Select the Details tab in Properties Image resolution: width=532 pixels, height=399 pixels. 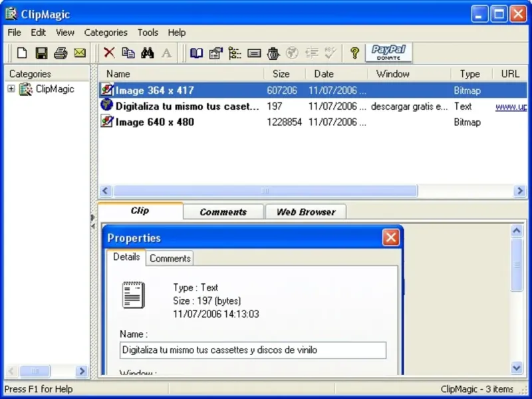pyautogui.click(x=126, y=257)
